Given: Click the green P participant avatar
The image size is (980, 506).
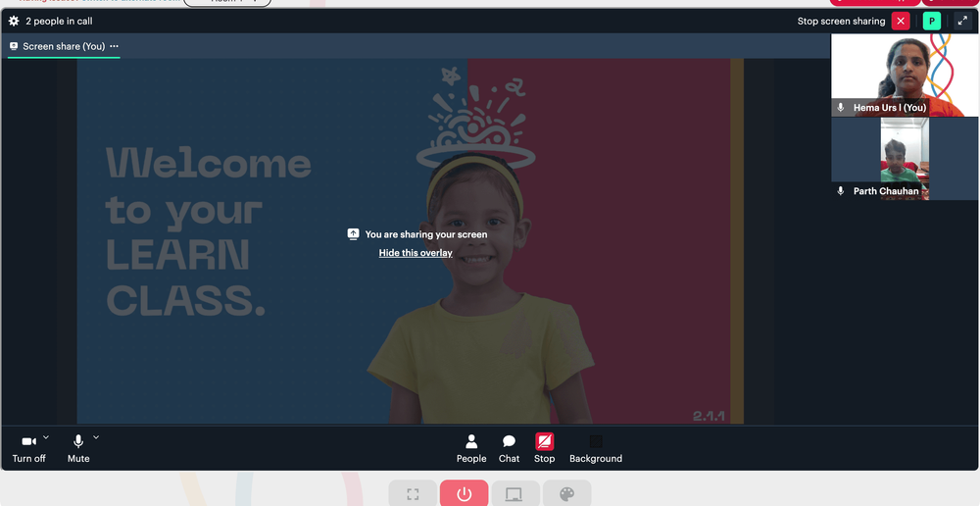Looking at the screenshot, I should pos(932,21).
